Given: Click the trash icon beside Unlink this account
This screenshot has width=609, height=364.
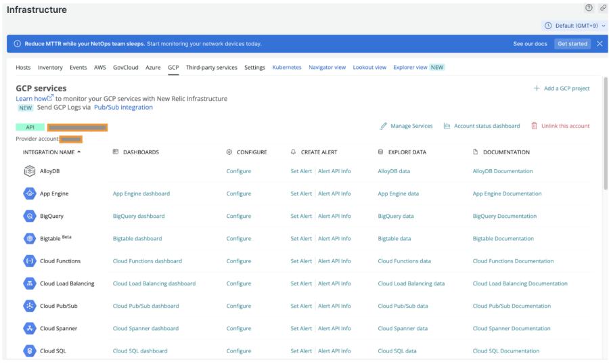Looking at the screenshot, I should point(534,126).
